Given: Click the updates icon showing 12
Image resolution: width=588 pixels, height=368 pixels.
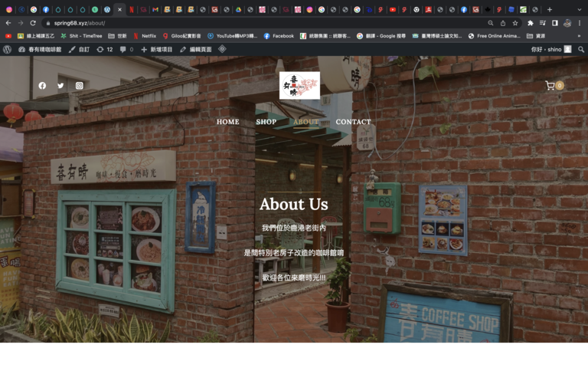Looking at the screenshot, I should click(x=104, y=49).
